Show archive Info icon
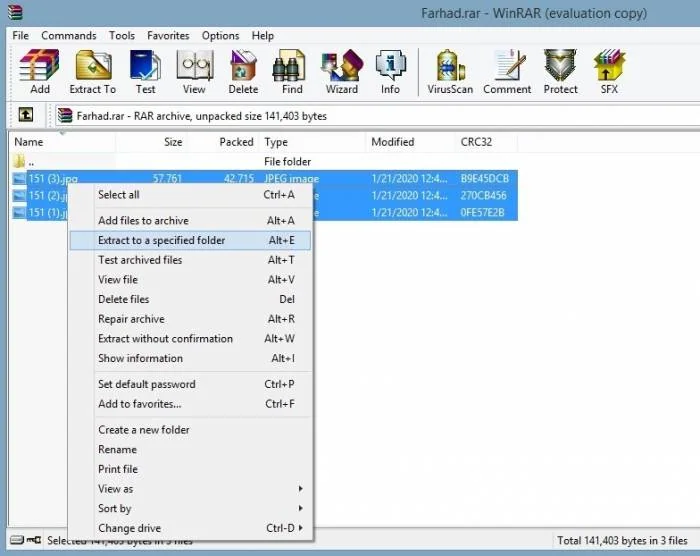The height and width of the screenshot is (556, 700). point(390,71)
